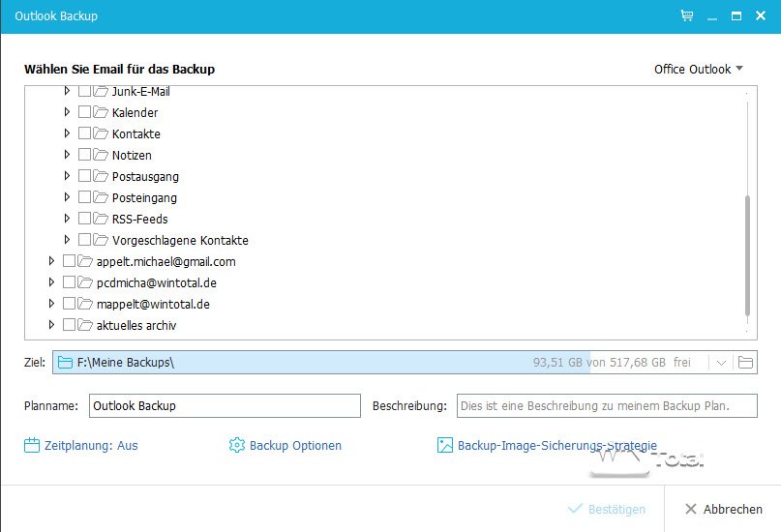Check the Junk-E-Mail folder checkbox
The height and width of the screenshot is (532, 781).
[84, 91]
